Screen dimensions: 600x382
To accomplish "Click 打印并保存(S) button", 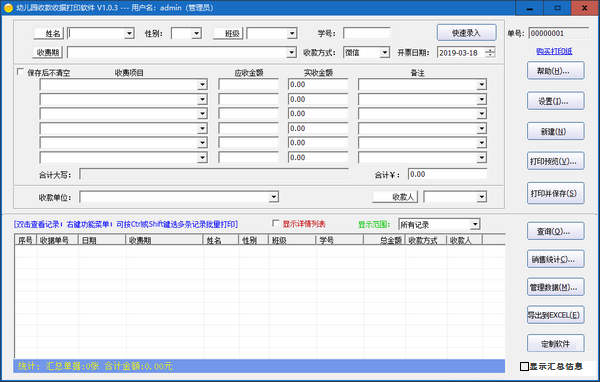I will 556,193.
